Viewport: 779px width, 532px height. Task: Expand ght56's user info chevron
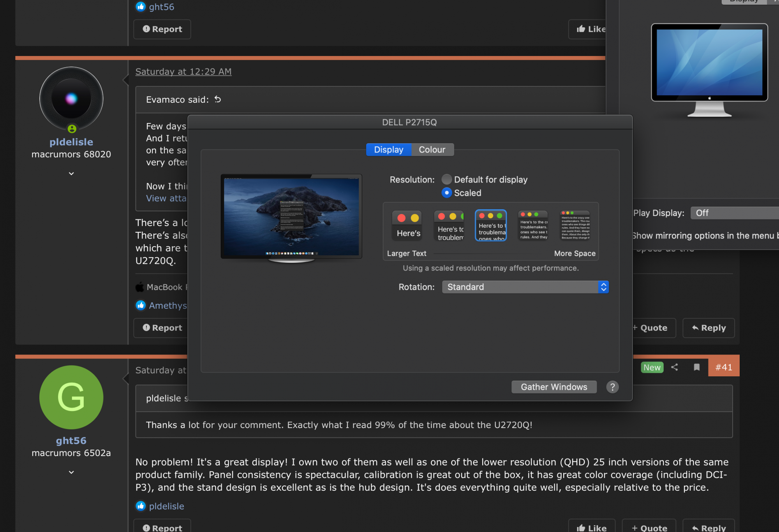(71, 472)
